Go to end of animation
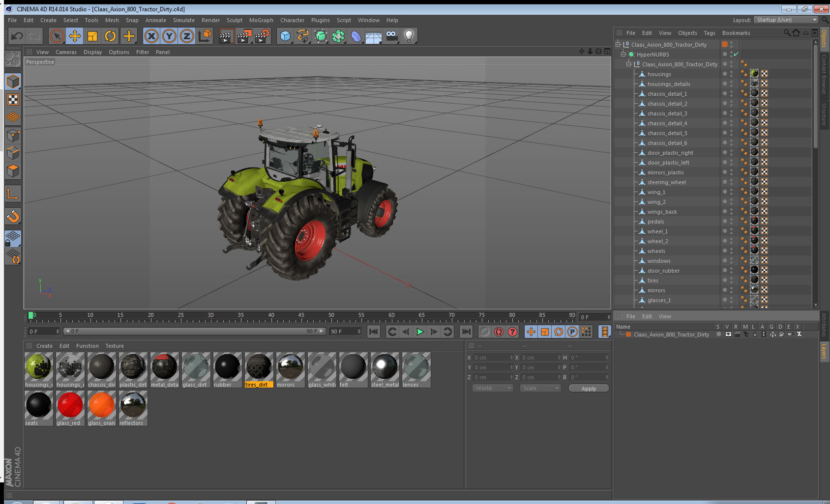This screenshot has height=504, width=830. 466,332
